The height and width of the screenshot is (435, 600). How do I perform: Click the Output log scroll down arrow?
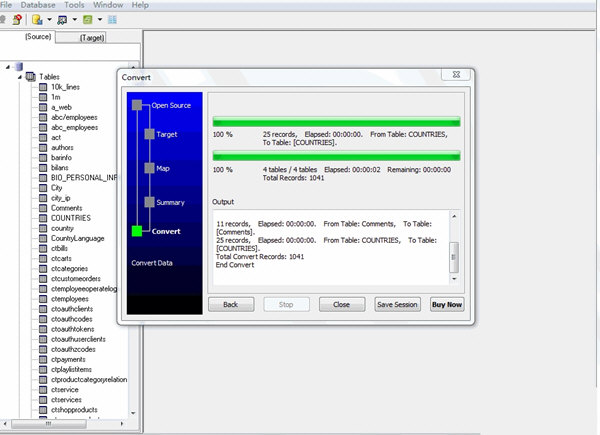pyautogui.click(x=454, y=279)
